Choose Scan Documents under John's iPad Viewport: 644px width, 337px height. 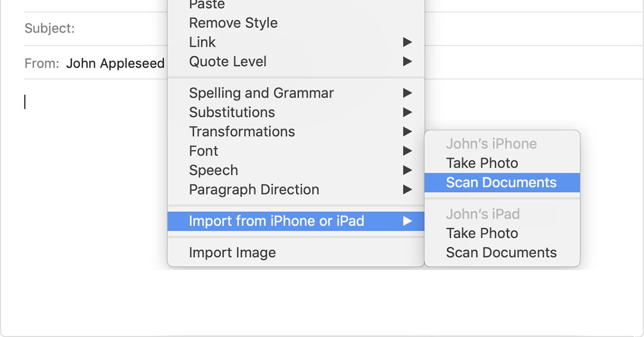[x=502, y=253]
